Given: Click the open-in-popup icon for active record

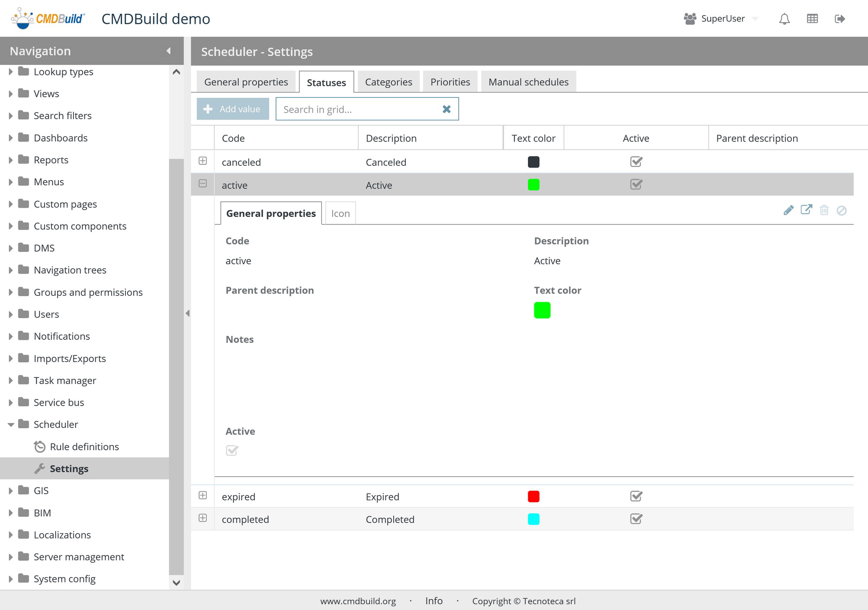Looking at the screenshot, I should [x=806, y=210].
